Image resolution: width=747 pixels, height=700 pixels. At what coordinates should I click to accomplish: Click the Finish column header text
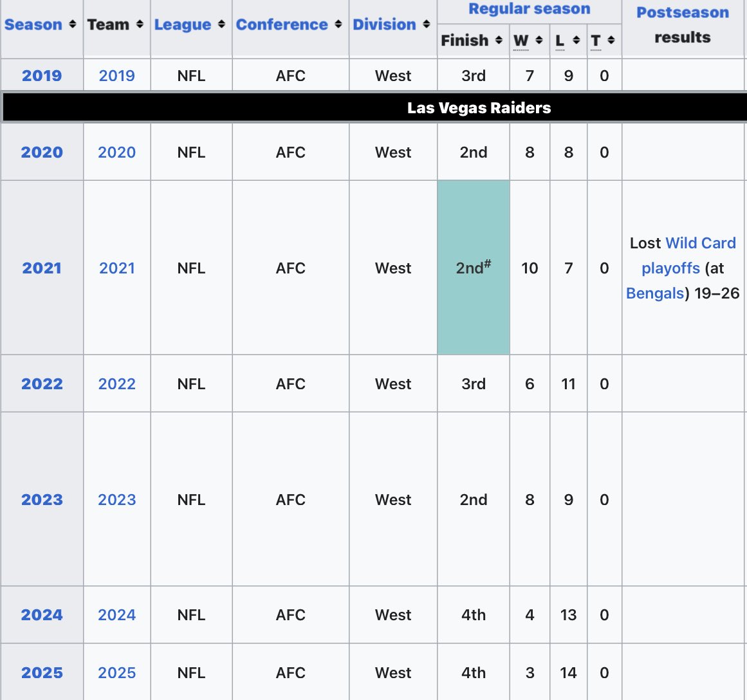[465, 40]
